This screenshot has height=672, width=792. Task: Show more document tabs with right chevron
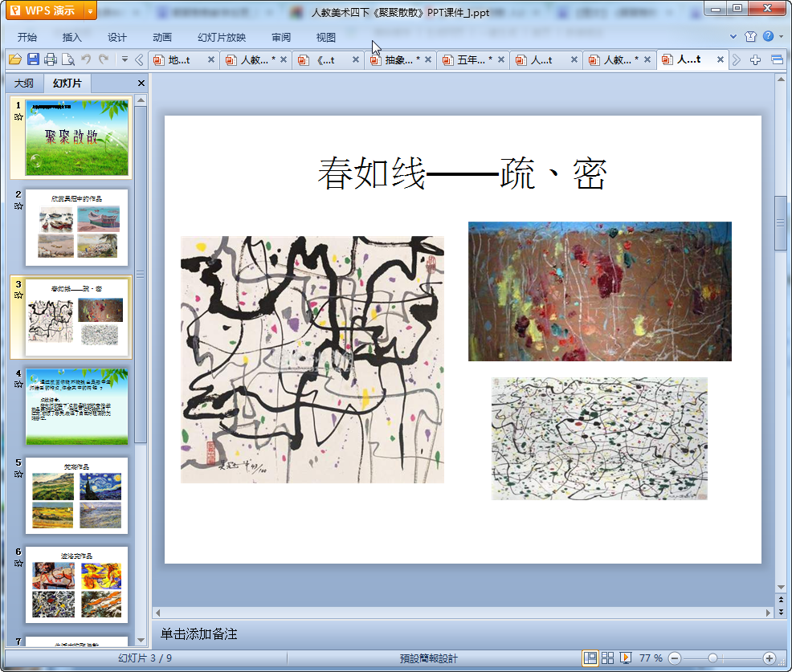pos(737,60)
